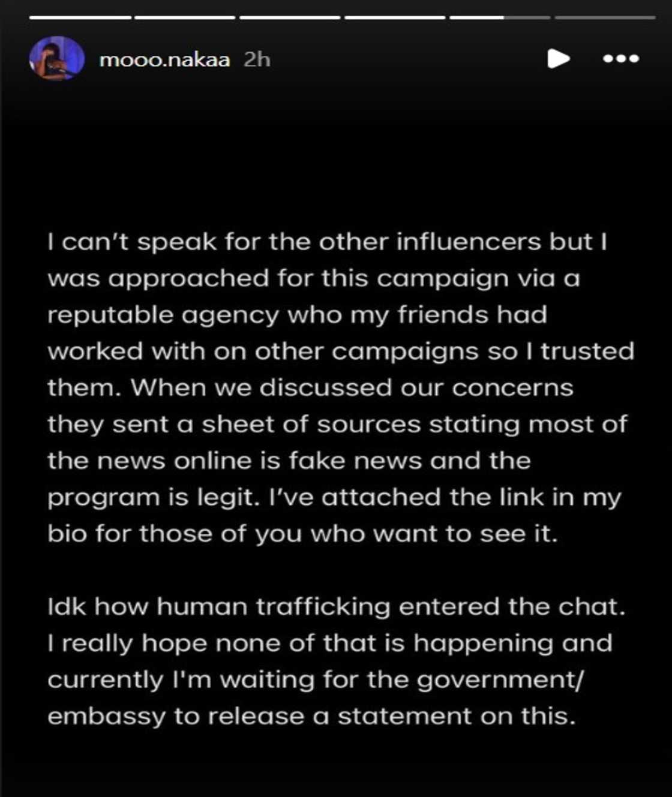Image resolution: width=672 pixels, height=797 pixels.
Task: Open mooo.nakaa's profile picture avatar
Action: click(56, 58)
